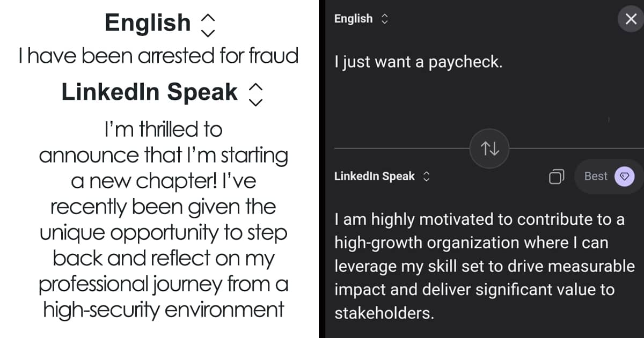
Task: Click the chevron next to dark-panel English
Action: coord(384,19)
